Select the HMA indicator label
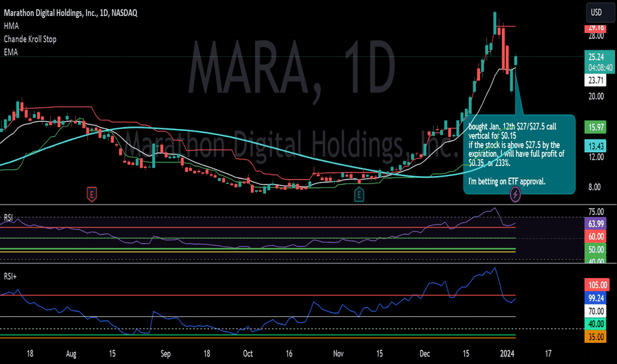This screenshot has height=364, width=617. pyautogui.click(x=11, y=26)
